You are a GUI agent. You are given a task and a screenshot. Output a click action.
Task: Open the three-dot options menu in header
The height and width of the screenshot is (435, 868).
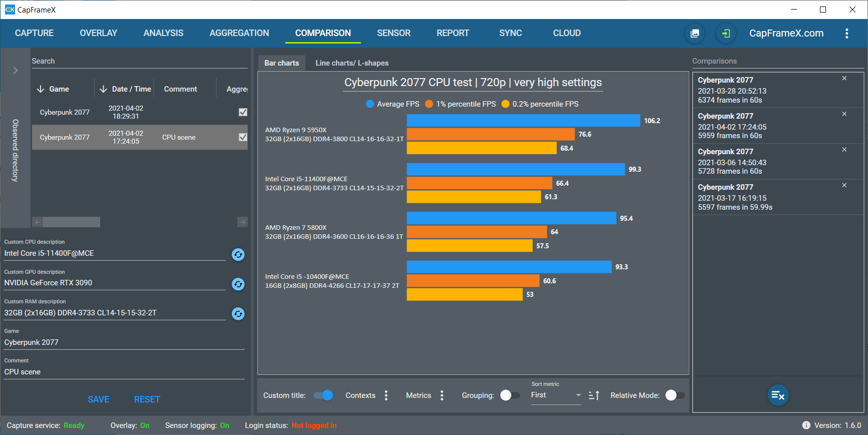tap(846, 34)
